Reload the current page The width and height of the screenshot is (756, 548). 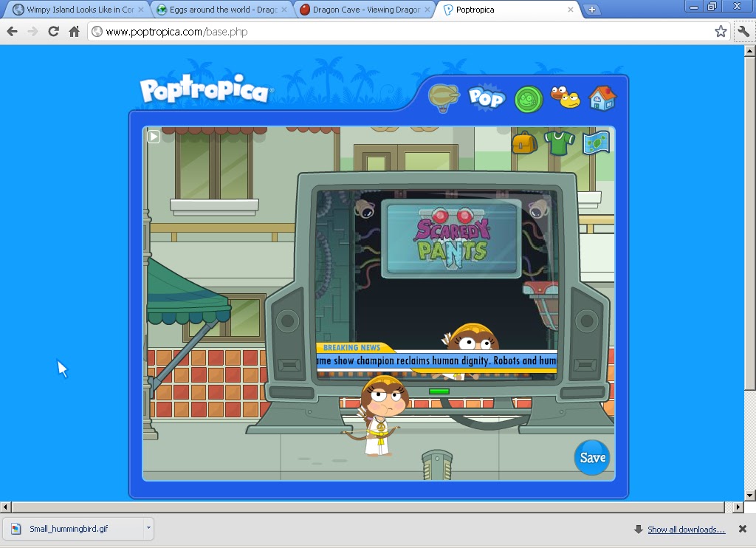pyautogui.click(x=53, y=31)
